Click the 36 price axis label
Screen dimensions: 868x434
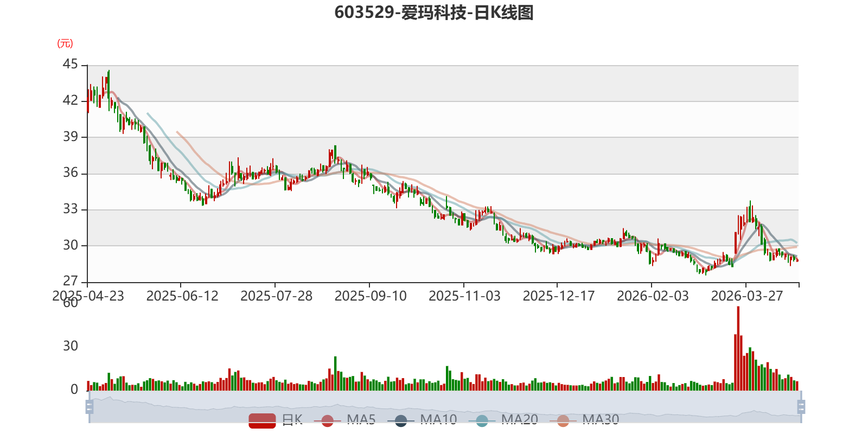click(71, 173)
